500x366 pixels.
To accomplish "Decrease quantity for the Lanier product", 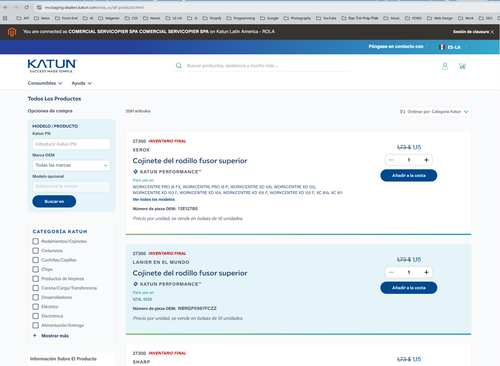I will click(391, 272).
